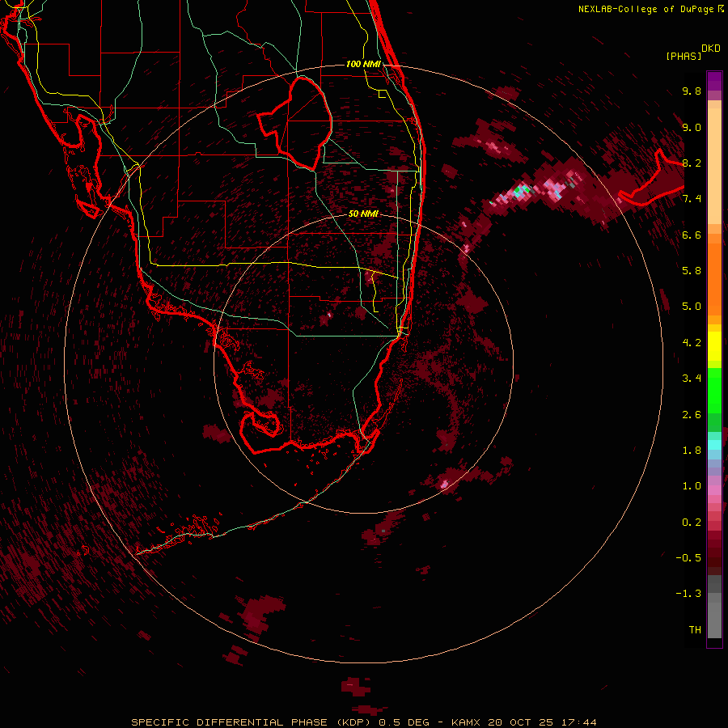Click the 2.6 scale label

(x=692, y=415)
